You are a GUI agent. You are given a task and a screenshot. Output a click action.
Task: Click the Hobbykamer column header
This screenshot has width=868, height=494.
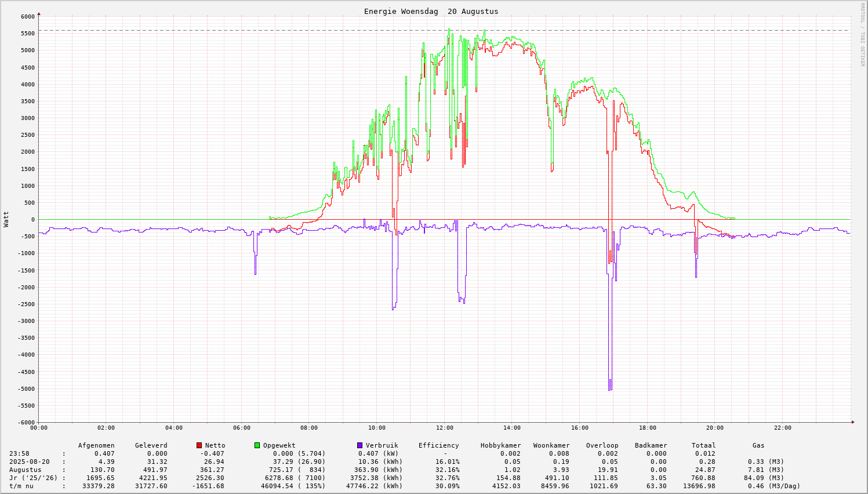pyautogui.click(x=500, y=445)
